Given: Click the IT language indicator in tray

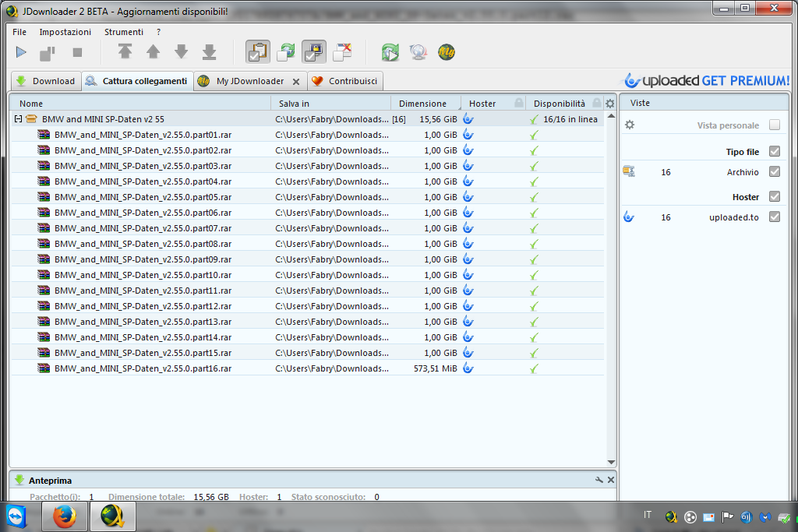Looking at the screenshot, I should tap(648, 515).
